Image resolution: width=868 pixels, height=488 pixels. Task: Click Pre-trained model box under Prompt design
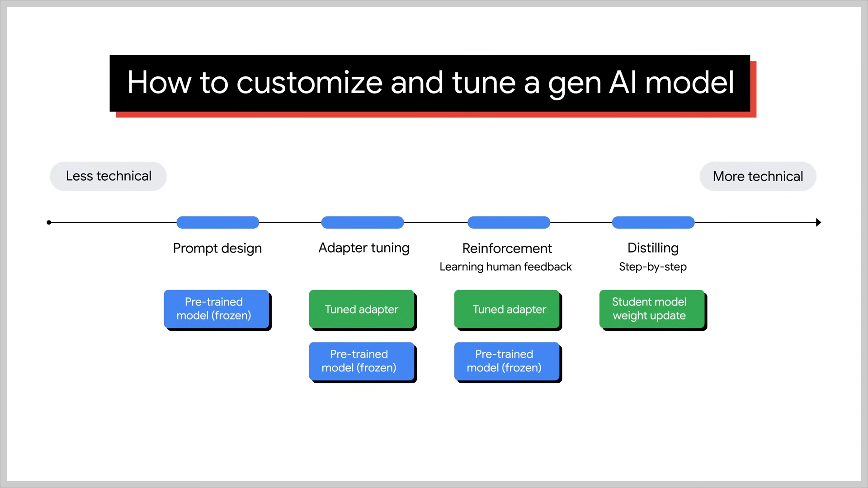(x=217, y=309)
